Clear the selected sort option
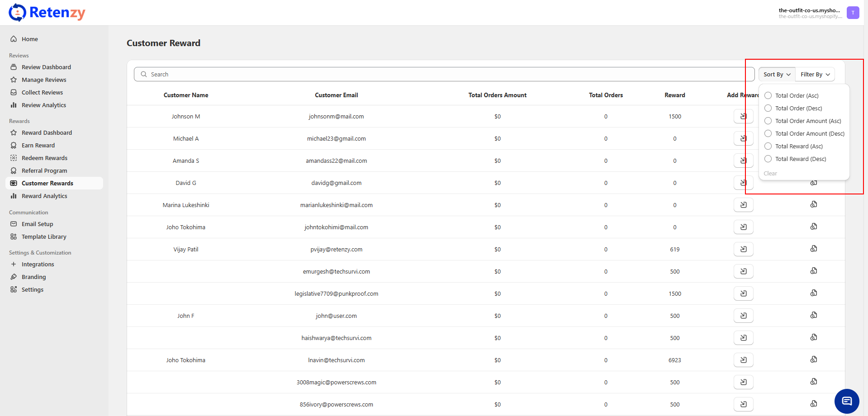 pos(770,173)
